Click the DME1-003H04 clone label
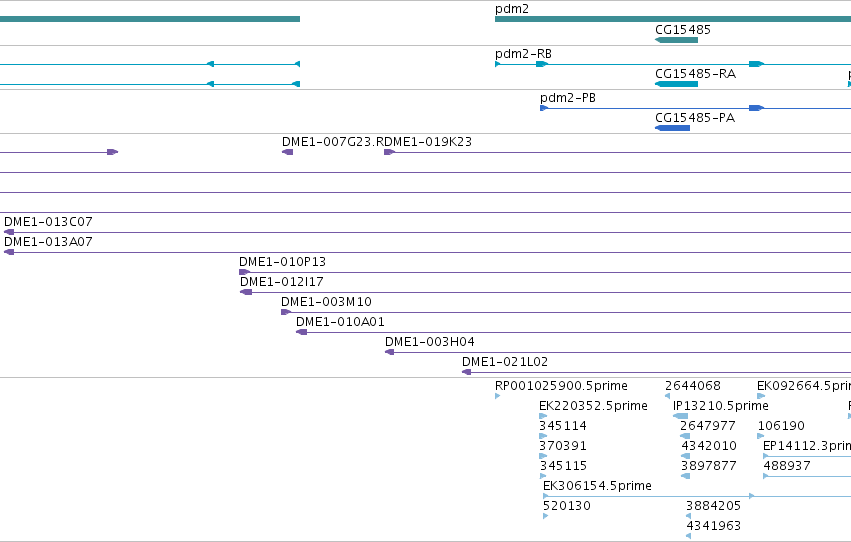This screenshot has height=542, width=851. [x=429, y=342]
